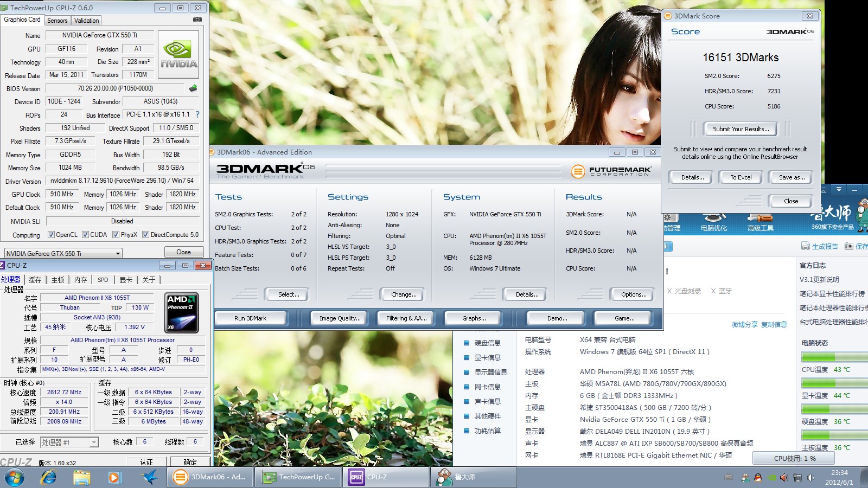Open Windows Media Player in taskbar

coord(114,477)
